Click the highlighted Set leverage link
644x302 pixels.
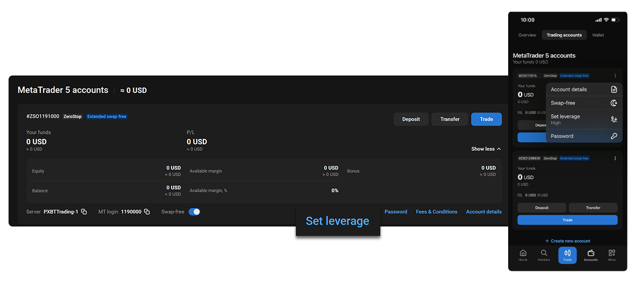[x=338, y=221]
